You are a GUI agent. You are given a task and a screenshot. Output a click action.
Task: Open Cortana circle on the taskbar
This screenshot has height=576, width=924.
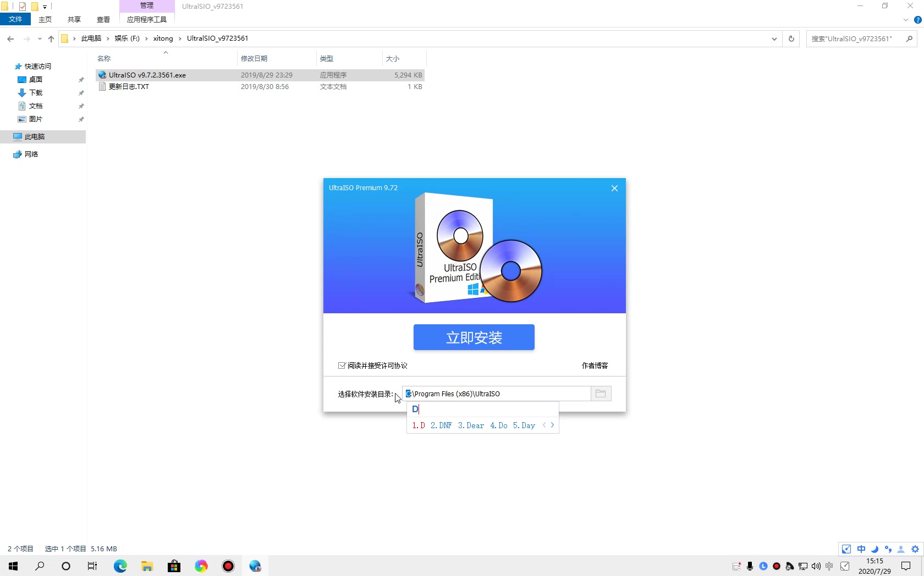pos(66,566)
